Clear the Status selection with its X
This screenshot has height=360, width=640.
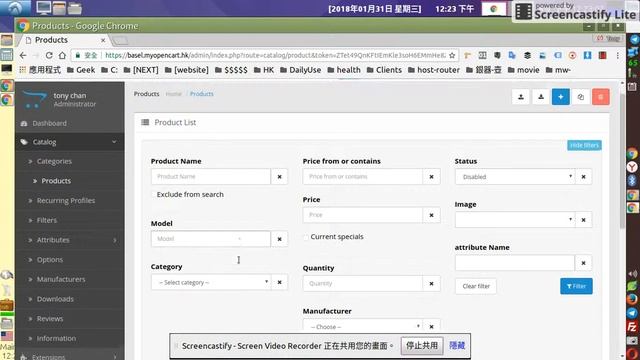pyautogui.click(x=583, y=177)
